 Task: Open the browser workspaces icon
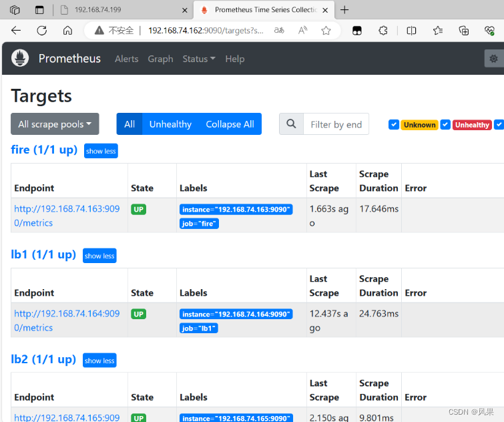(x=15, y=10)
